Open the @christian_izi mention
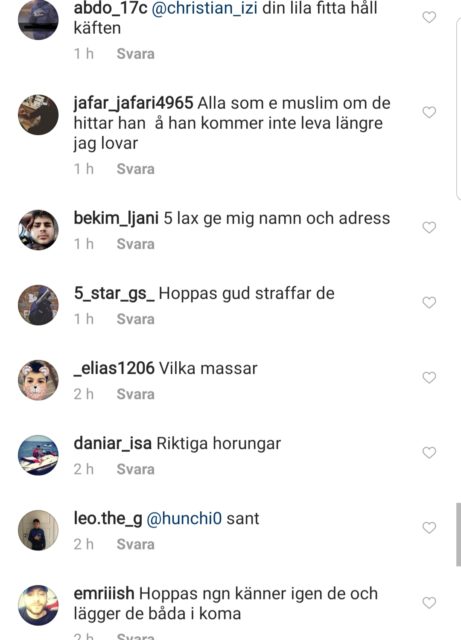Screen dimensions: 461x640 [x=205, y=9]
